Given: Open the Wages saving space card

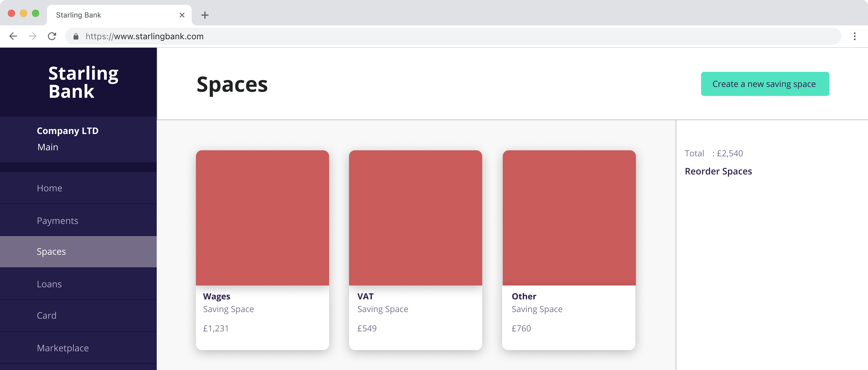Looking at the screenshot, I should (x=262, y=250).
